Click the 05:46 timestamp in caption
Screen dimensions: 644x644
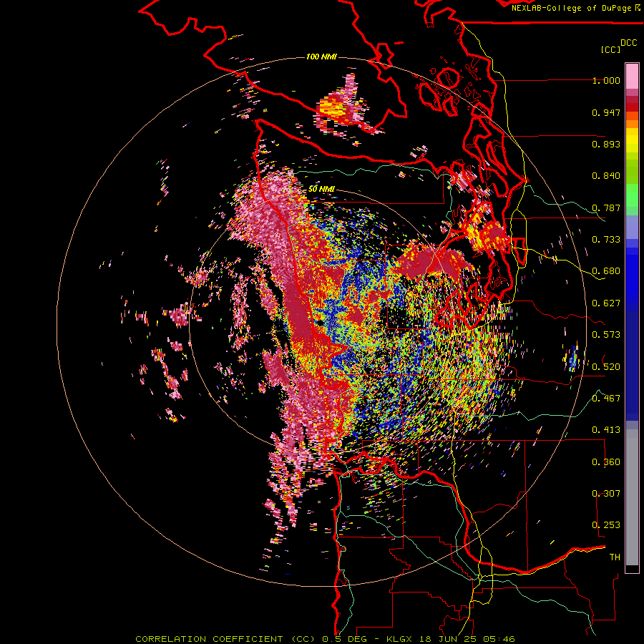point(499,639)
